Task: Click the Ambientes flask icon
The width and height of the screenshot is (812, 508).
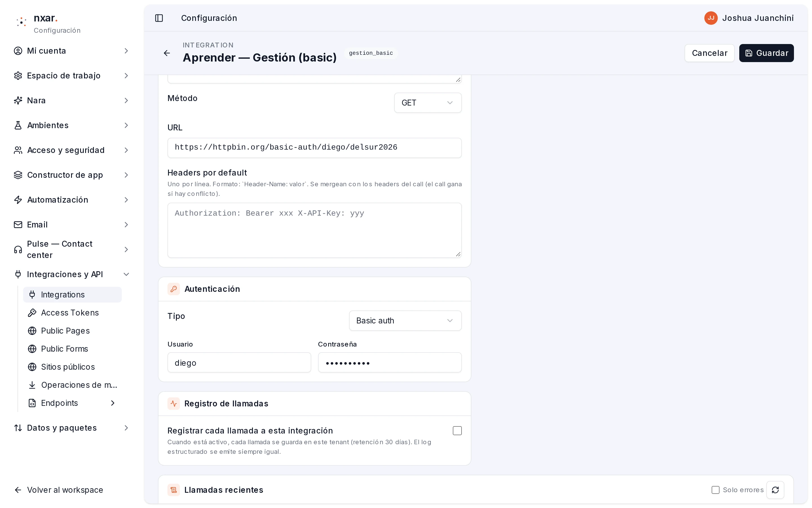Action: click(18, 125)
